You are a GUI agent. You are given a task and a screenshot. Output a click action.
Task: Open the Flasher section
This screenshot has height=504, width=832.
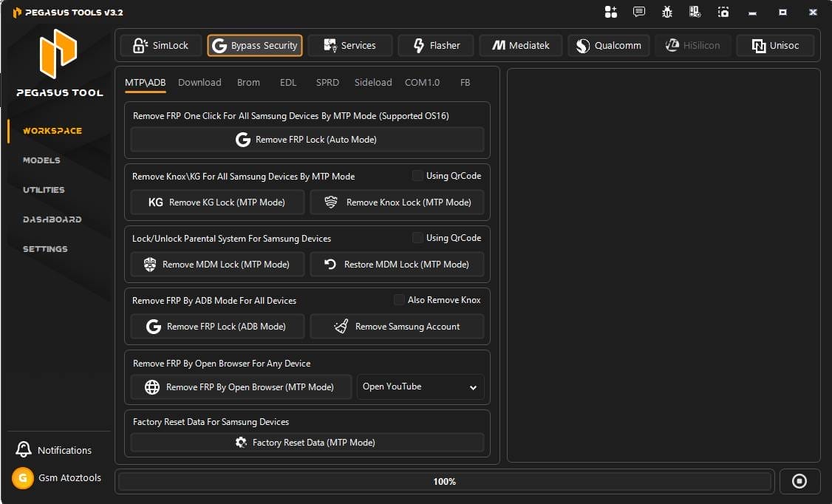tap(435, 45)
